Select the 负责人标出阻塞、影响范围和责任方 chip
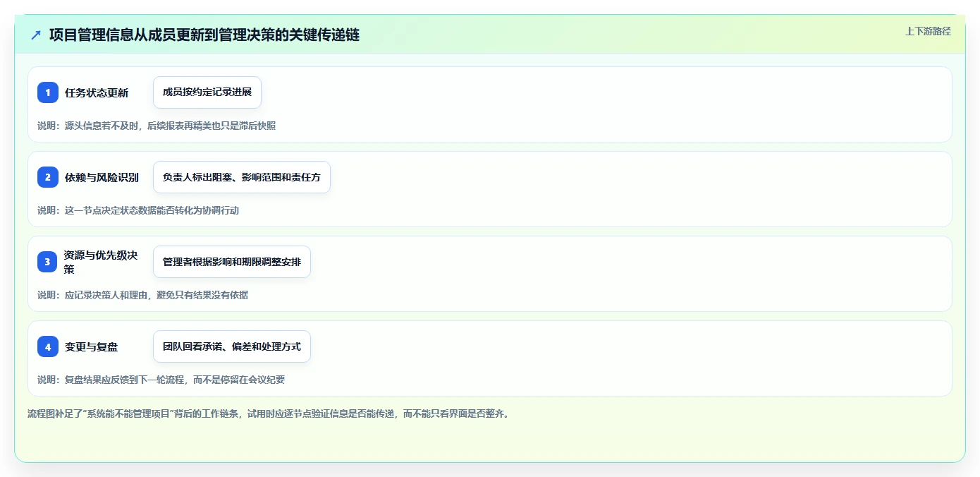This screenshot has height=477, width=980. point(242,177)
